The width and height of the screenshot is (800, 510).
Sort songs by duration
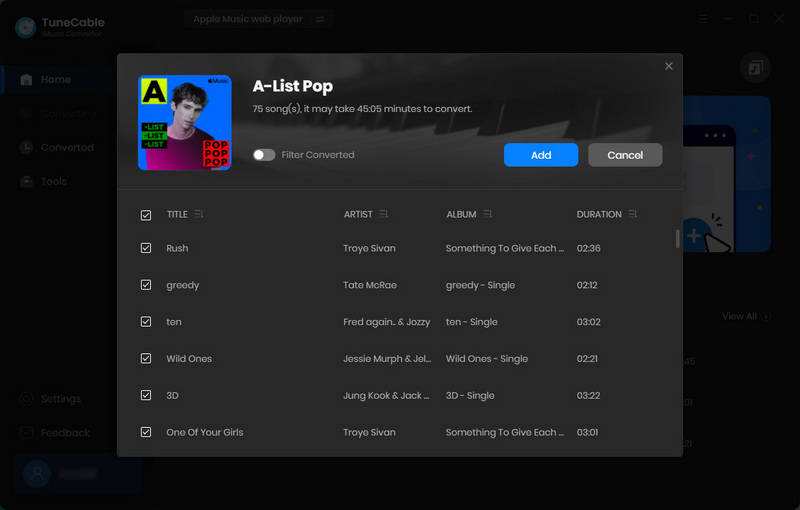pos(633,214)
